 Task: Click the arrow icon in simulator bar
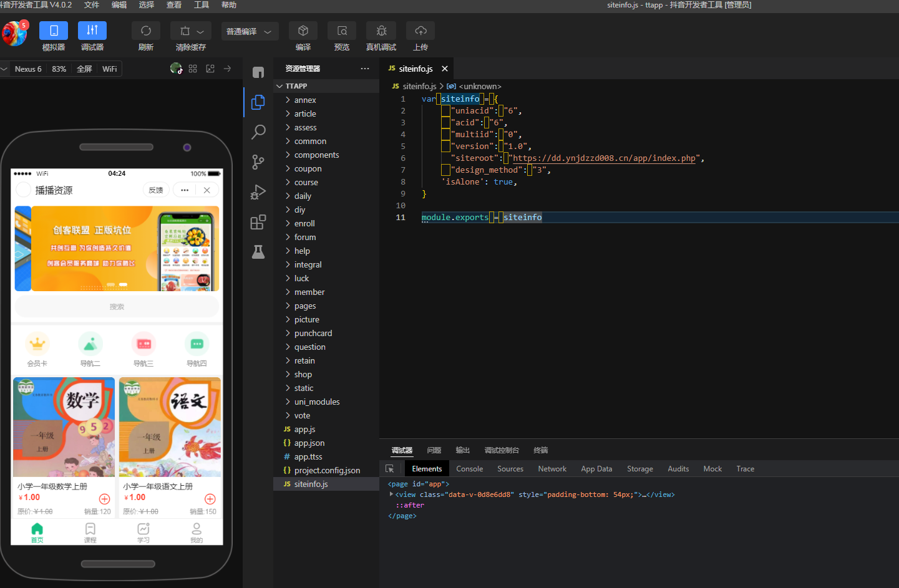pyautogui.click(x=227, y=69)
